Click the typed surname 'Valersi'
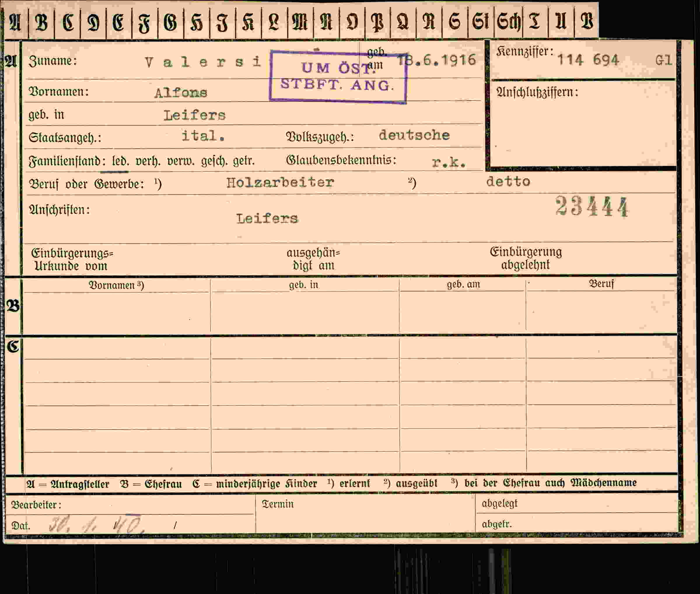The image size is (700, 594). tap(203, 62)
